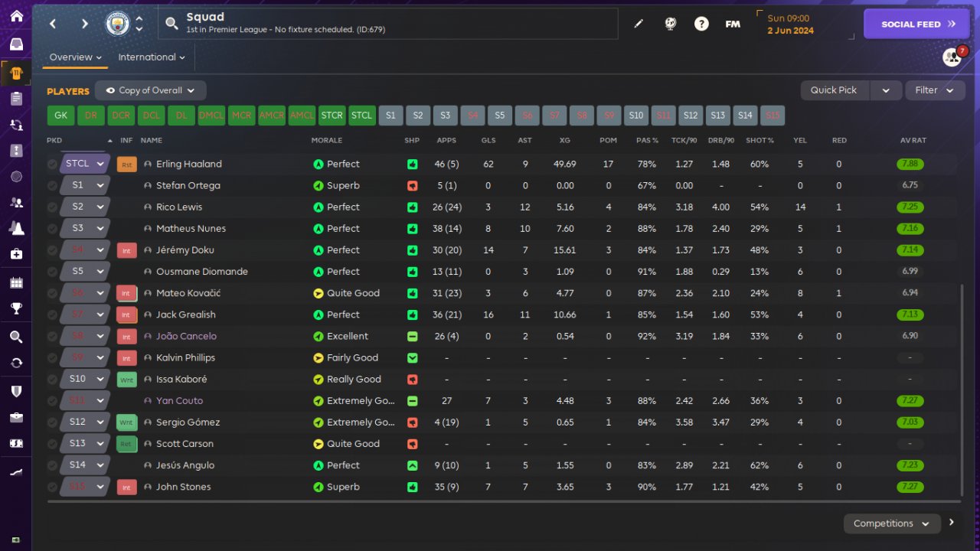Click the info icon beside Rico Lewis
This screenshot has width=980, height=551.
pyautogui.click(x=148, y=207)
